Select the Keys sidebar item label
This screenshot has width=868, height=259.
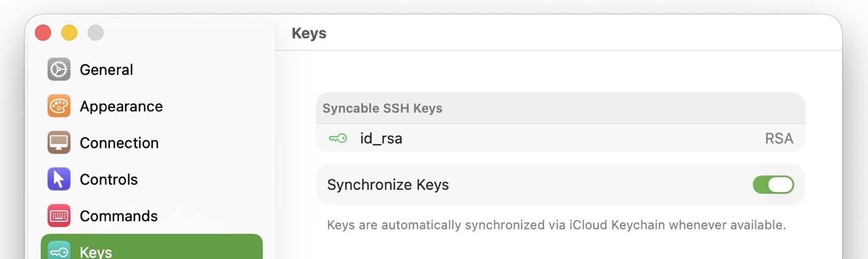pyautogui.click(x=96, y=252)
